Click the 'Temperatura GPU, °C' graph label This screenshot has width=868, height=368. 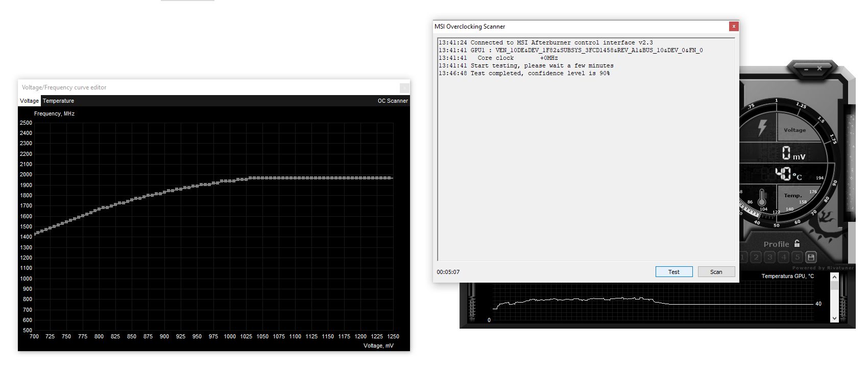(x=788, y=276)
